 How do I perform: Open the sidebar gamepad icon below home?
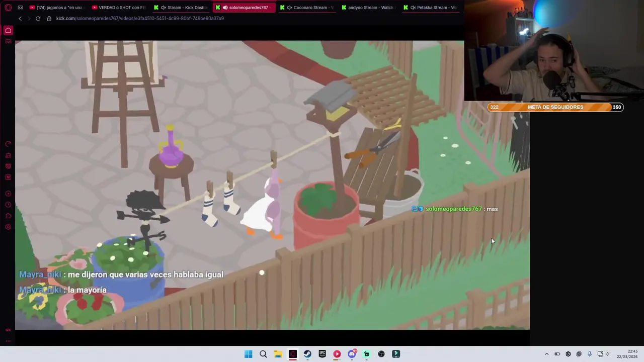(8, 41)
